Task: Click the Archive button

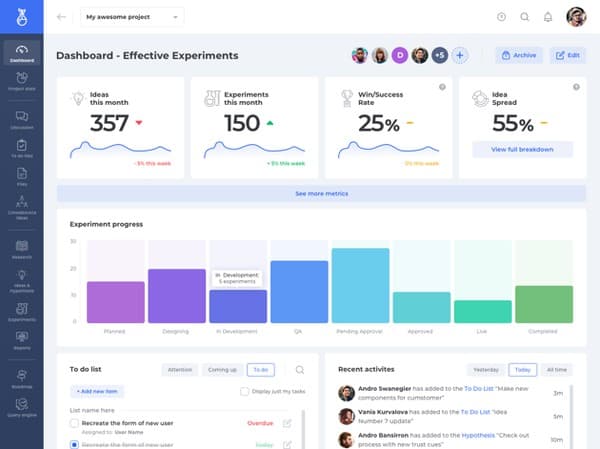Action: coord(519,56)
